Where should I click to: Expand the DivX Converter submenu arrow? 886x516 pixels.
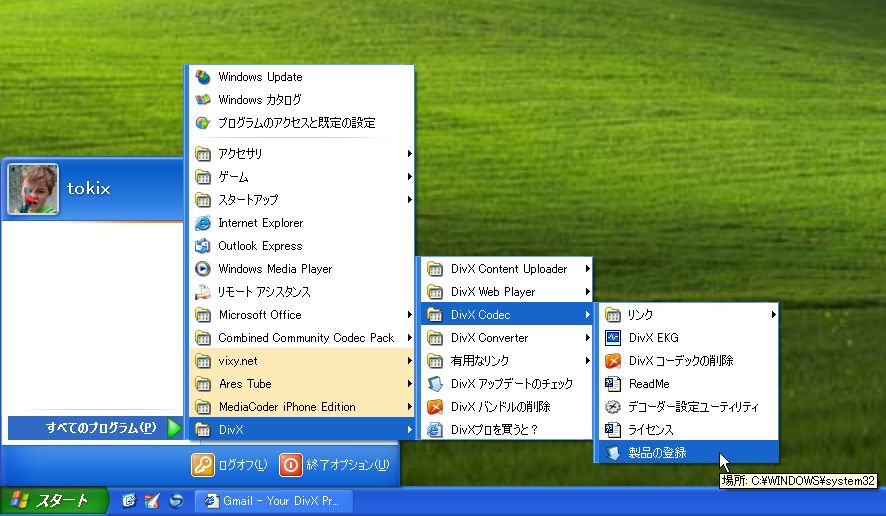coord(588,338)
